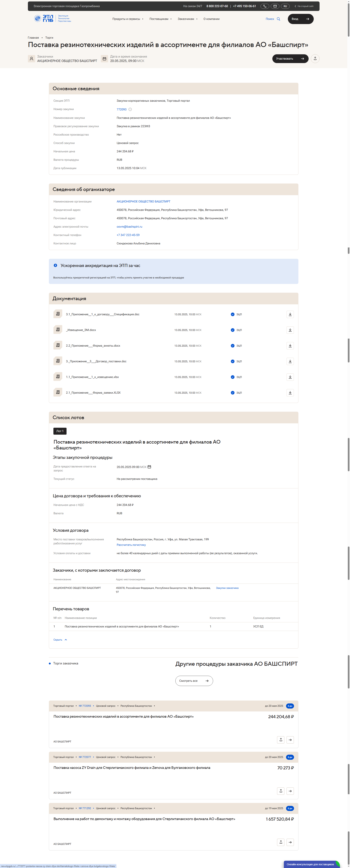This screenshot has height=868, width=350.
Task: Open № 771292 link in procedure card
Action: click(x=85, y=808)
